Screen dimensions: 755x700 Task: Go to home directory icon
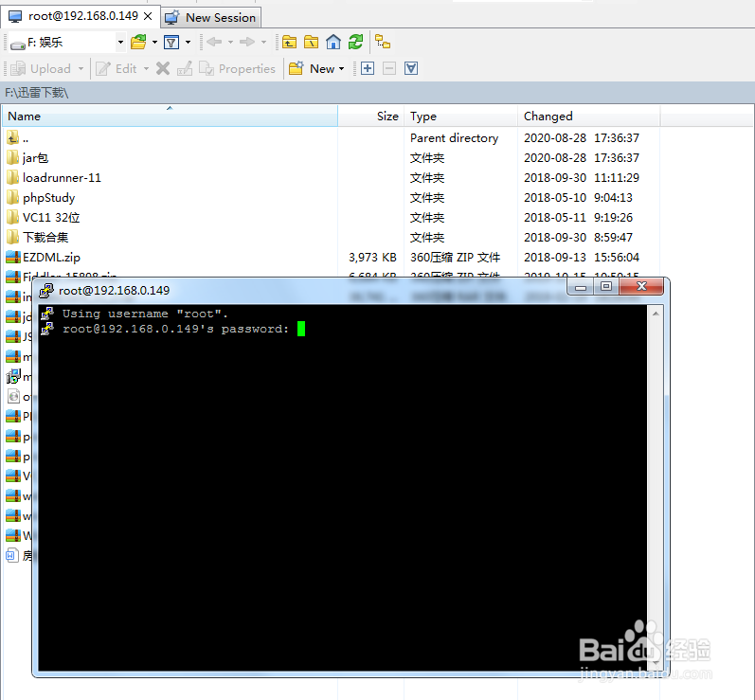tap(333, 43)
